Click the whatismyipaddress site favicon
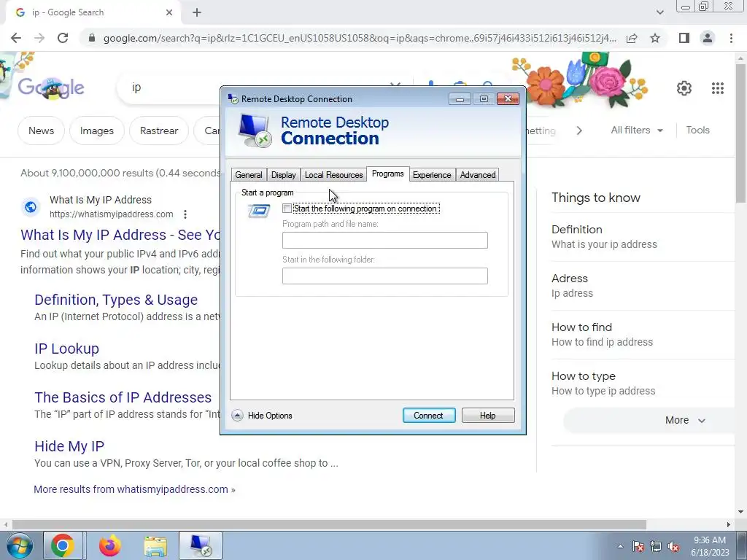Image resolution: width=747 pixels, height=560 pixels. pos(31,207)
